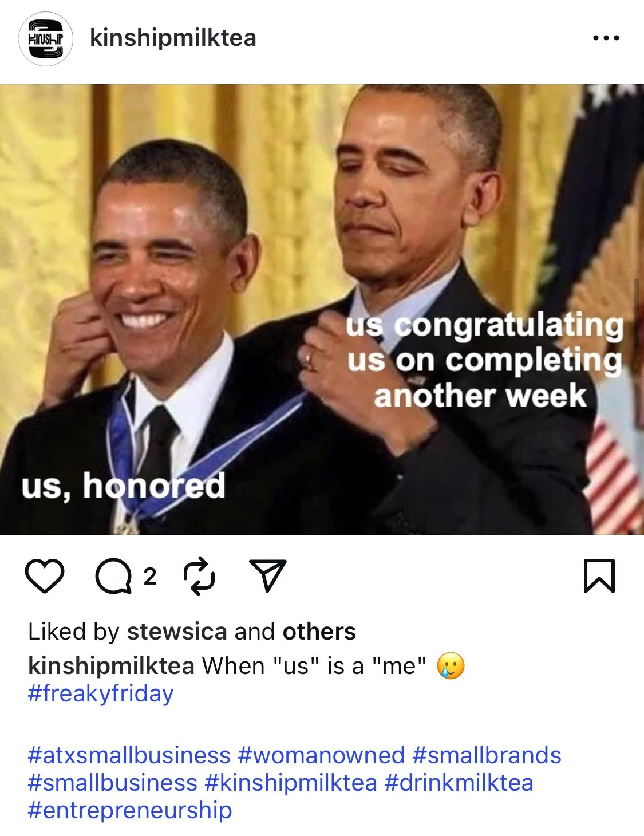Open Kinship profile picture avatar

(46, 38)
